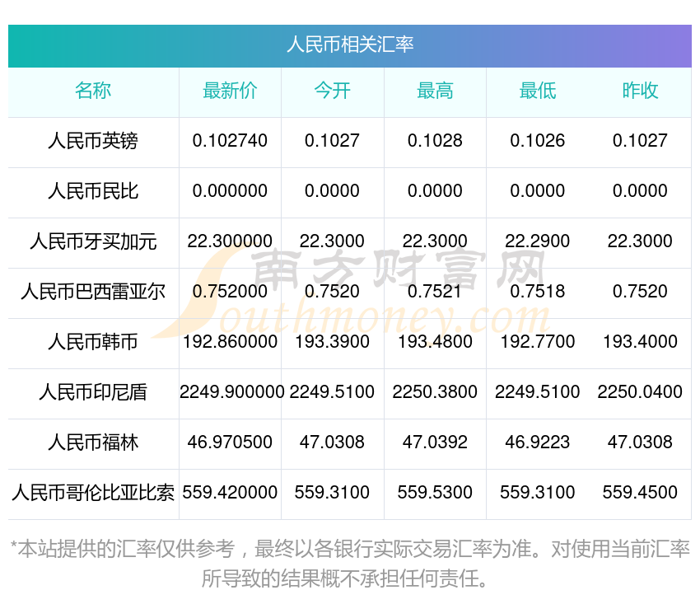Screen dimensions: 700x604
Task: Click the table title 人民币相关汇率
Action: [350, 44]
